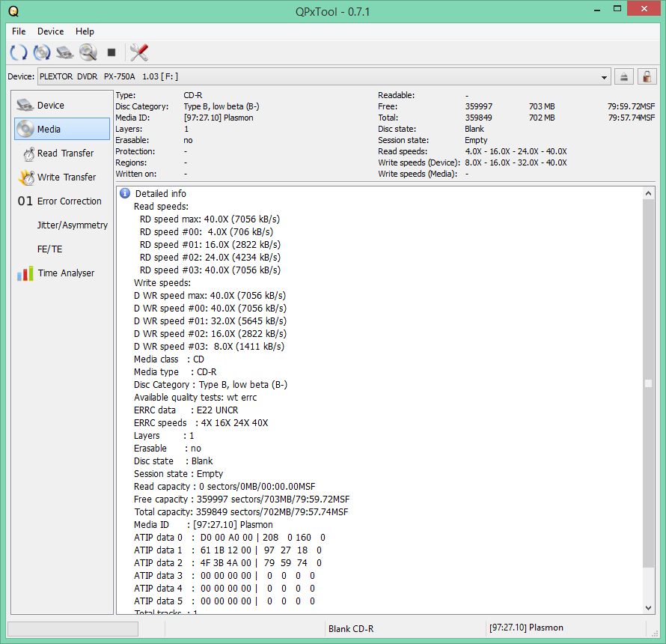Click the Blank CD-R status bar text
This screenshot has height=644, width=666.
tap(351, 629)
